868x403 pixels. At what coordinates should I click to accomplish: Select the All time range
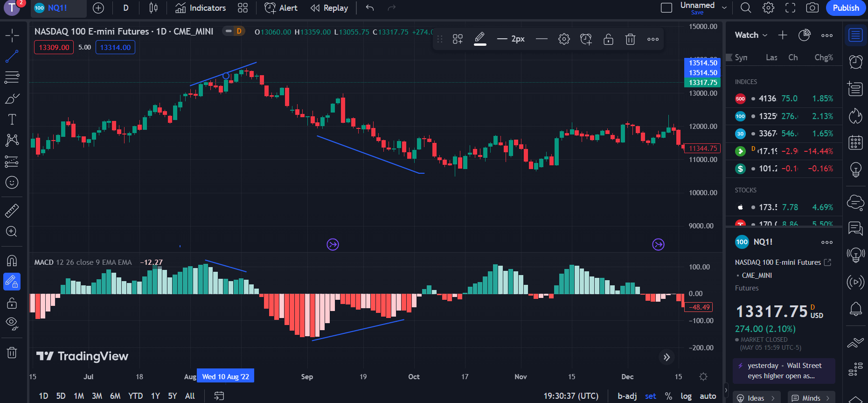click(x=190, y=396)
